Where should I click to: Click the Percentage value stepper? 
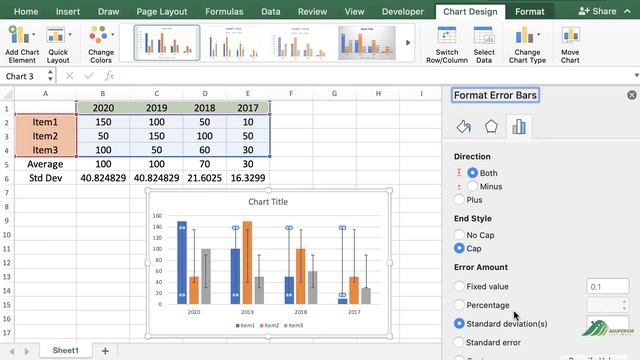point(624,305)
